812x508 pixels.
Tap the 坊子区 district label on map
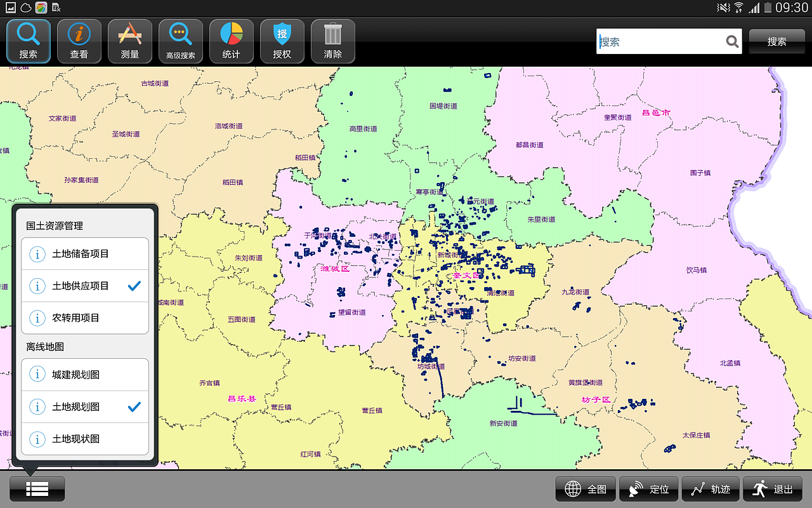tap(596, 399)
